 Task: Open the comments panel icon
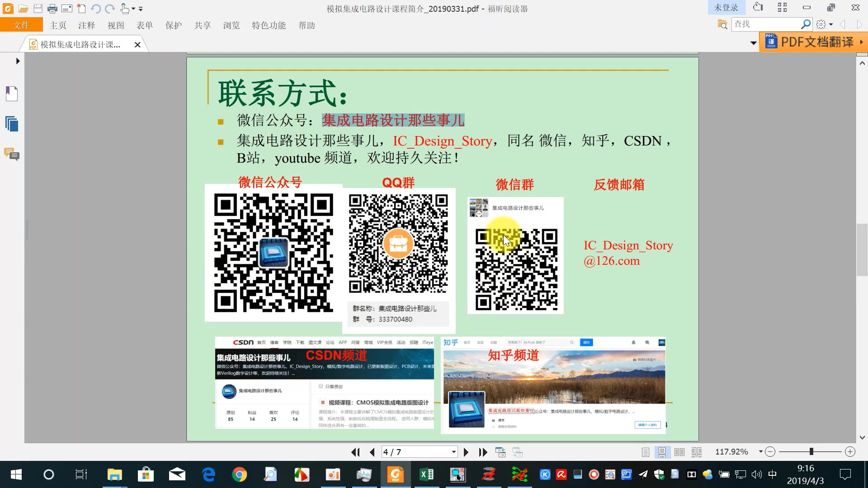point(12,155)
